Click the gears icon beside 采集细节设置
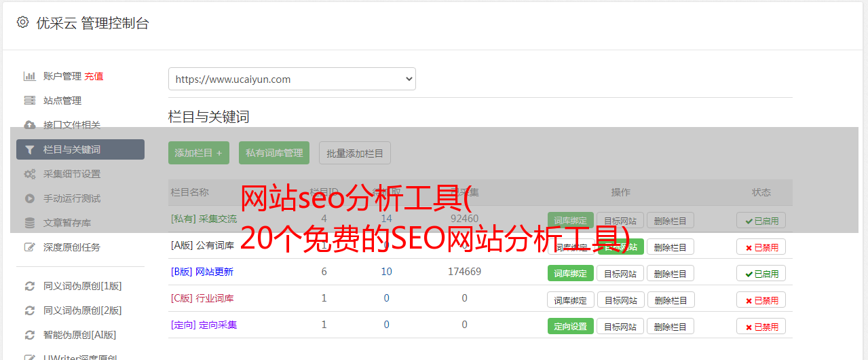This screenshot has height=360, width=868. coord(30,174)
